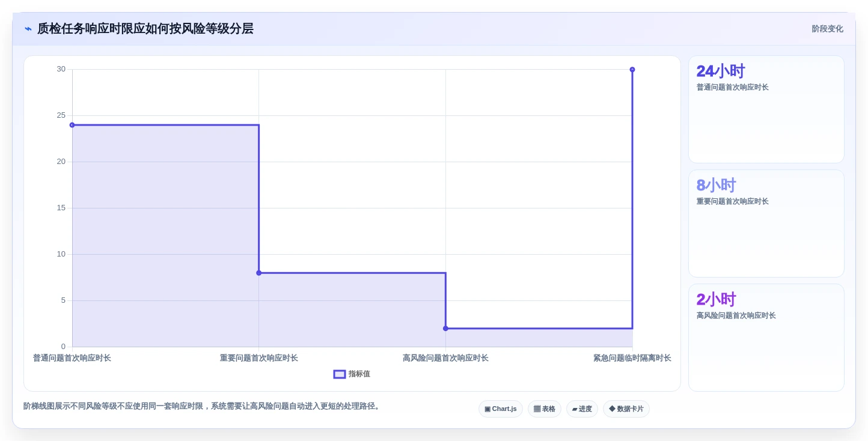Select the 表格 tag

545,409
